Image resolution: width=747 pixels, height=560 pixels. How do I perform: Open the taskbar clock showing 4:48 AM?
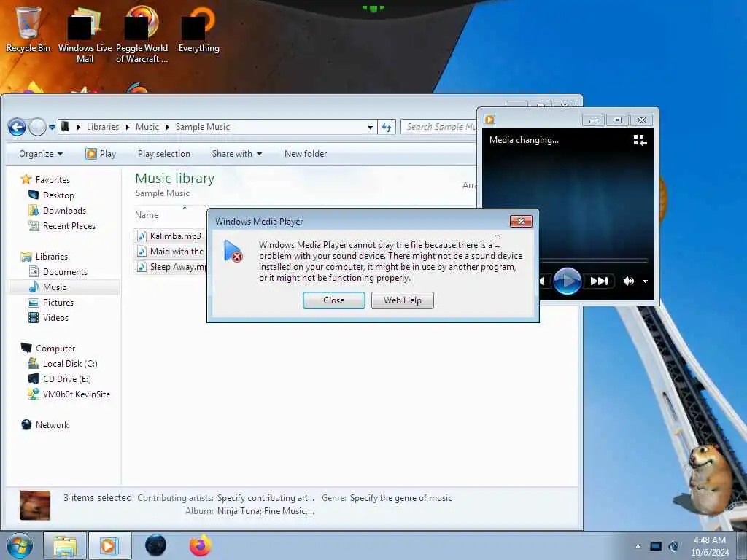(x=710, y=546)
